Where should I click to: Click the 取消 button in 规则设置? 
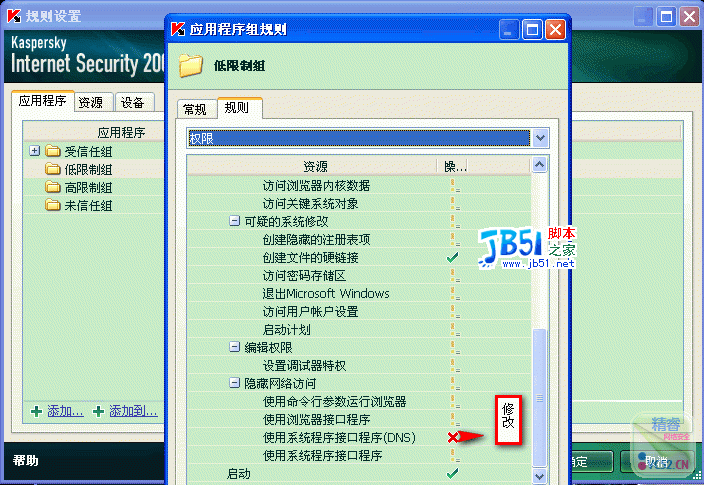coord(656,461)
